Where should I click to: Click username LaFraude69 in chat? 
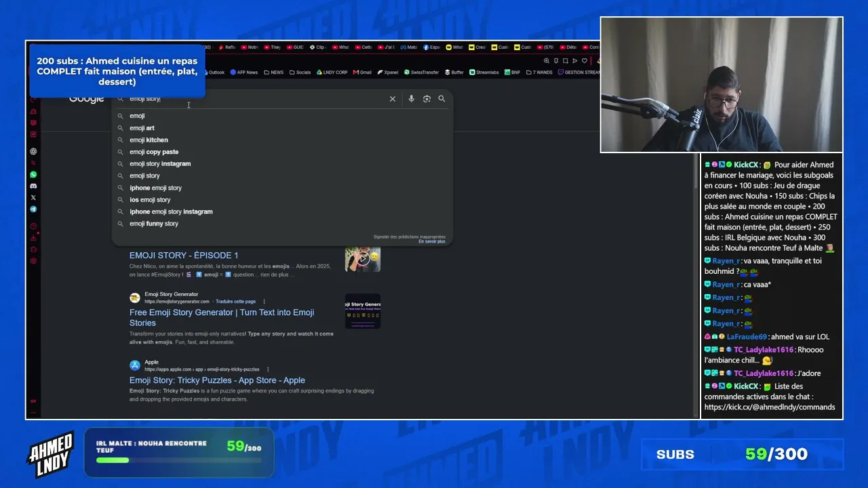point(747,337)
